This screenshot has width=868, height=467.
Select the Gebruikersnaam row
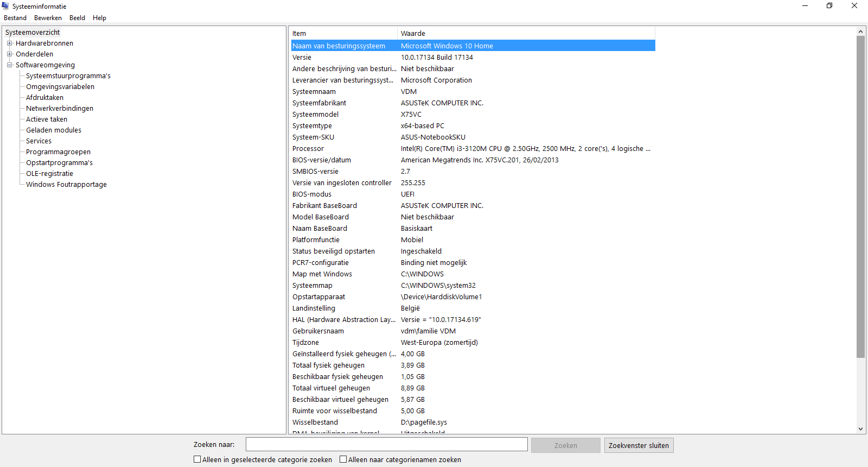point(473,331)
